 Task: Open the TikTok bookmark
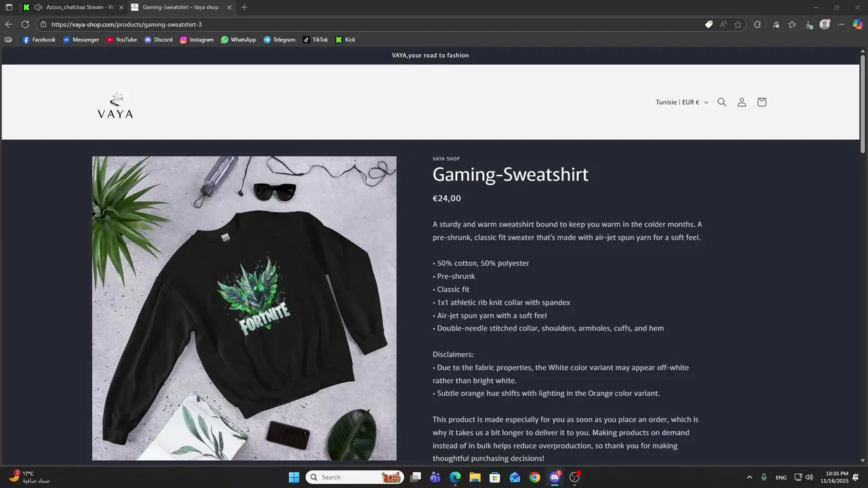coord(315,40)
